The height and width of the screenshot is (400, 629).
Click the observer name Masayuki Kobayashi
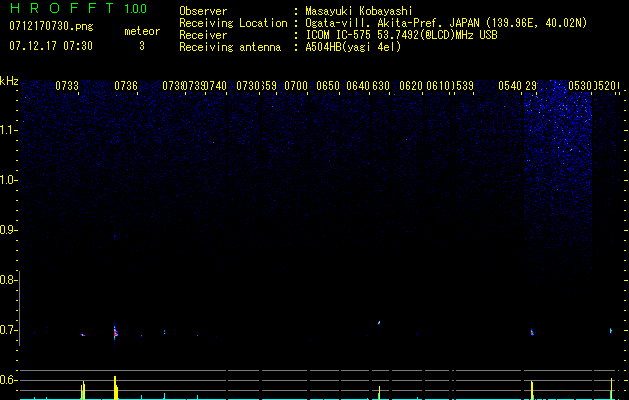pos(359,11)
